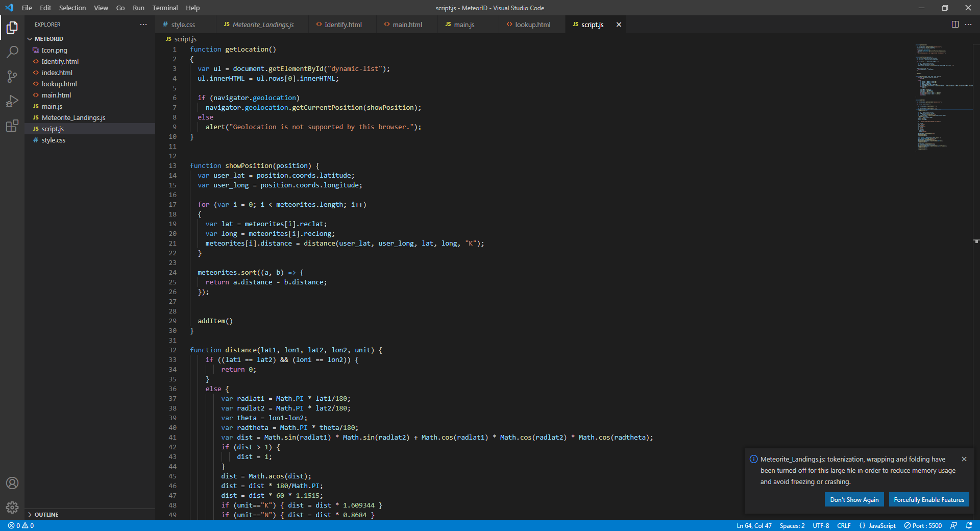The height and width of the screenshot is (531, 980).
Task: Open the Source Control view
Action: point(12,77)
